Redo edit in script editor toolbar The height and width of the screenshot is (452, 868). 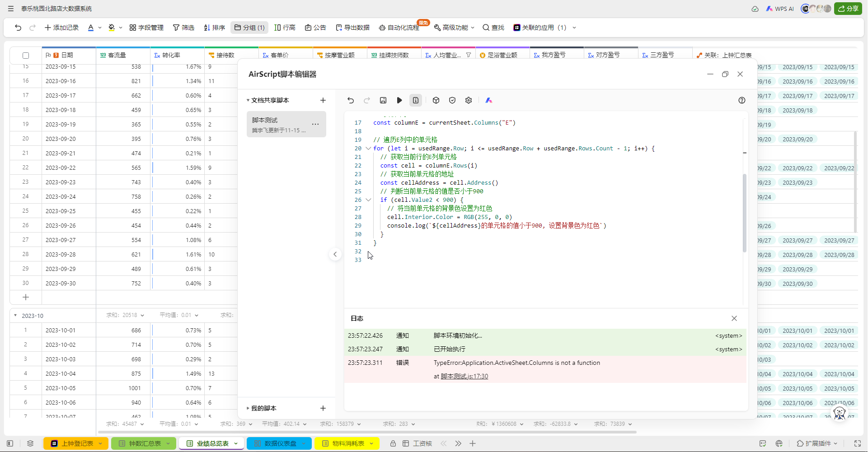[367, 100]
